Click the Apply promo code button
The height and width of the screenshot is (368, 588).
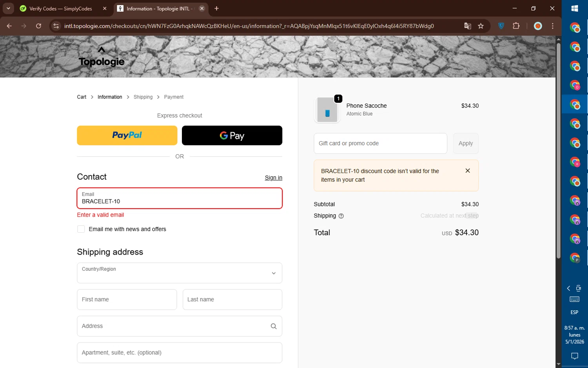(466, 143)
